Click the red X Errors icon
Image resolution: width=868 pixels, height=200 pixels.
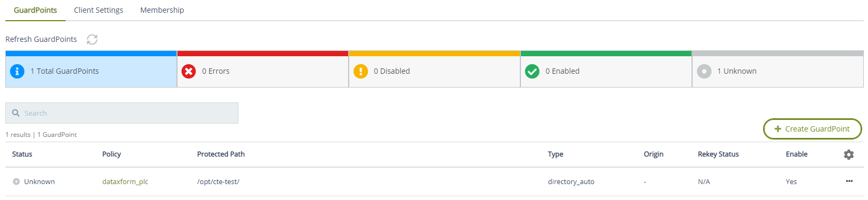[189, 71]
